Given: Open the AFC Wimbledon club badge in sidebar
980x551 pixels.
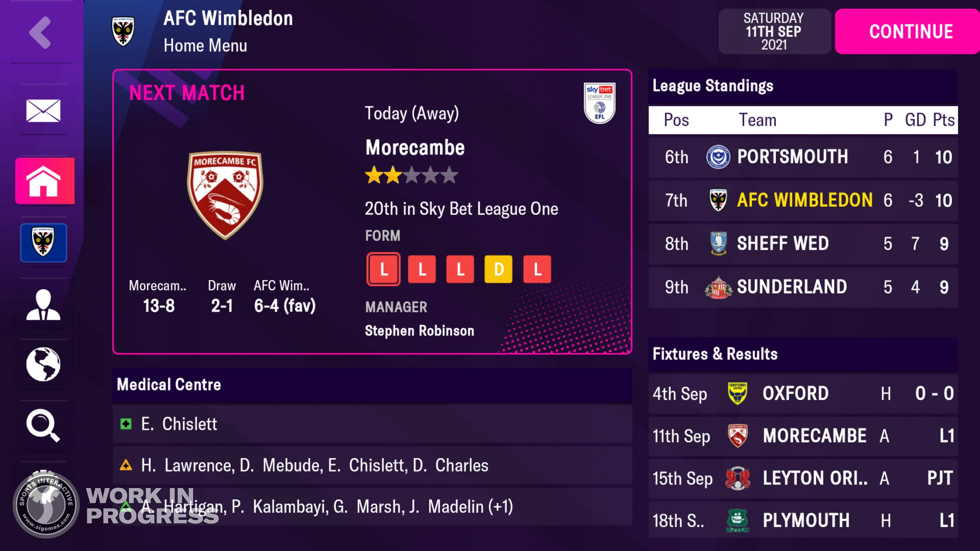Looking at the screenshot, I should point(43,242).
